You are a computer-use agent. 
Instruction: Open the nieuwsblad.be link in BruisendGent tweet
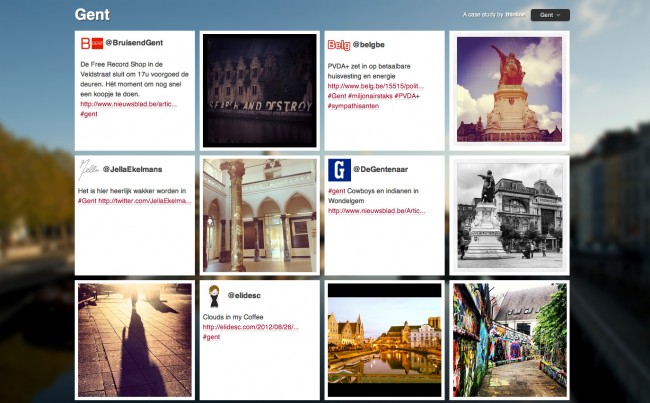pos(129,104)
